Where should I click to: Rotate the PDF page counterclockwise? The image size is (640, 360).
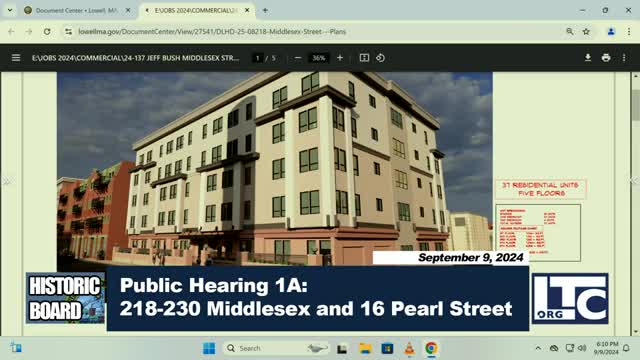380,58
